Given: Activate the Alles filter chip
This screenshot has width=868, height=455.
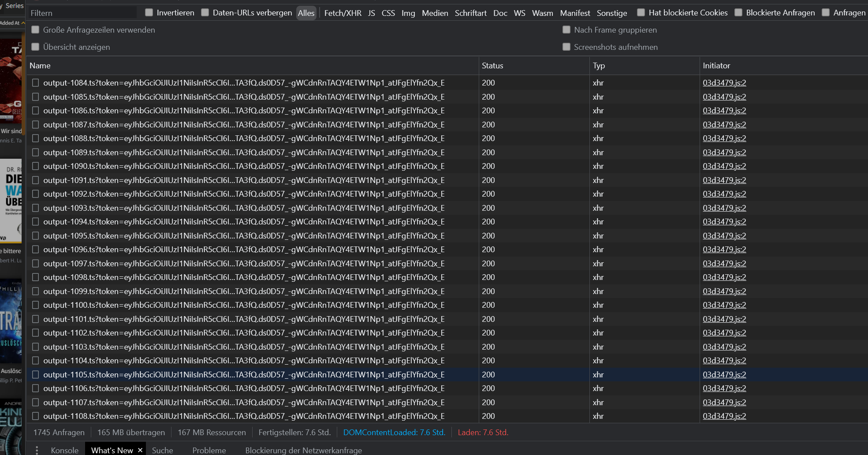Looking at the screenshot, I should click(x=306, y=13).
